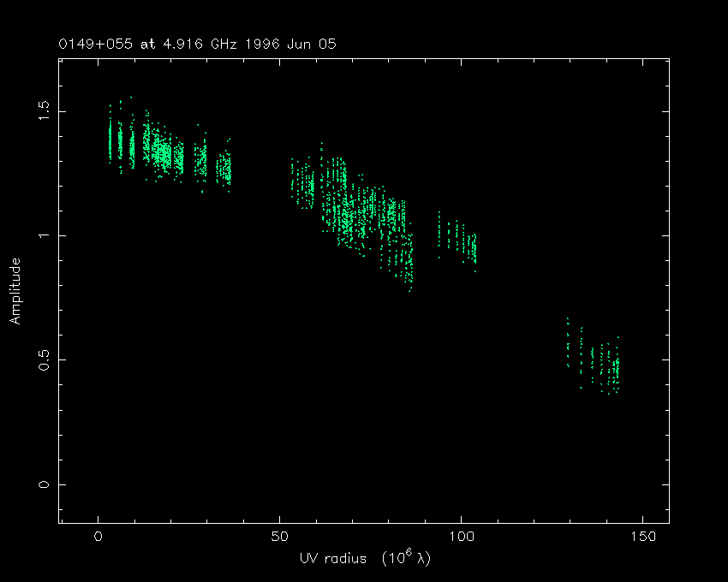The image size is (728, 582).
Task: Select the data cluster near UV radius 85
Action: point(408,257)
